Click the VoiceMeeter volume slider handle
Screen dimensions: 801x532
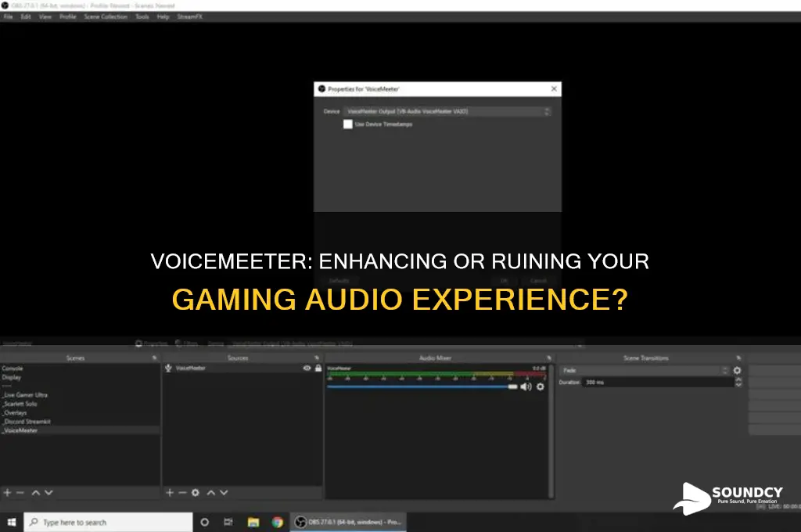coord(513,386)
